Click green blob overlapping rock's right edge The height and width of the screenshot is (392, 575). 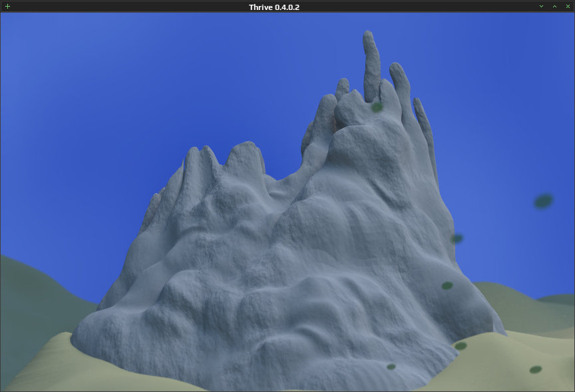pos(457,239)
